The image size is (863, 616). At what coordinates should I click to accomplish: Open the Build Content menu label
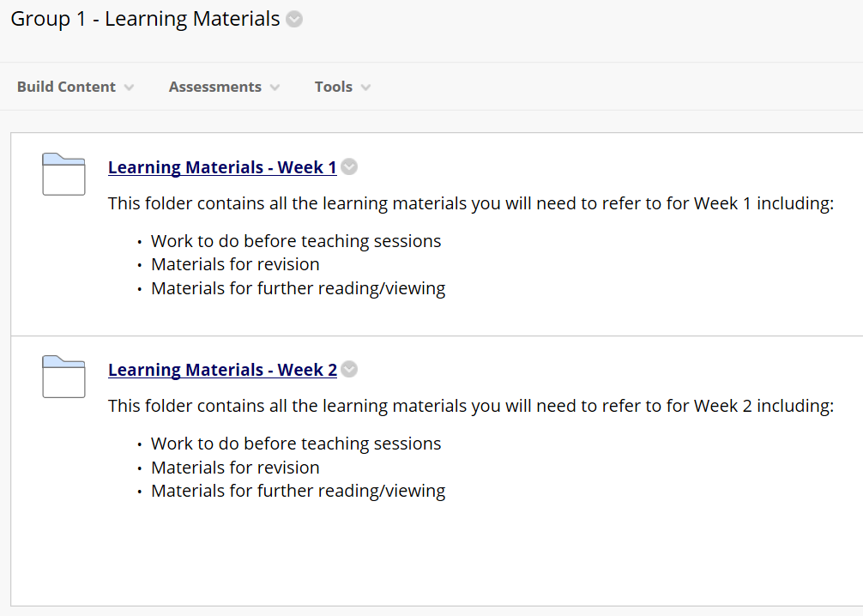pyautogui.click(x=66, y=87)
